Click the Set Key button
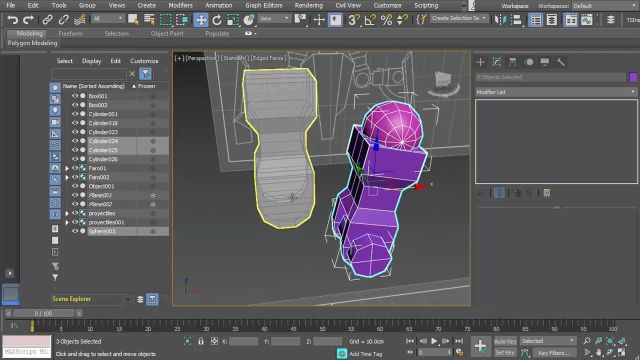This screenshot has width=640, height=360. tap(505, 352)
